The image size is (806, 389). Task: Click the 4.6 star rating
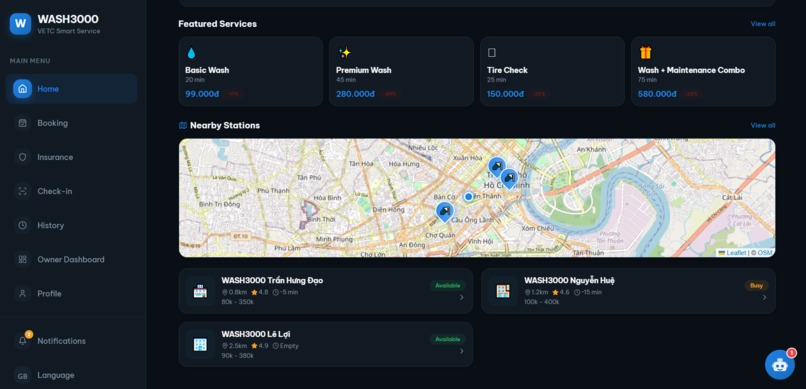click(561, 292)
